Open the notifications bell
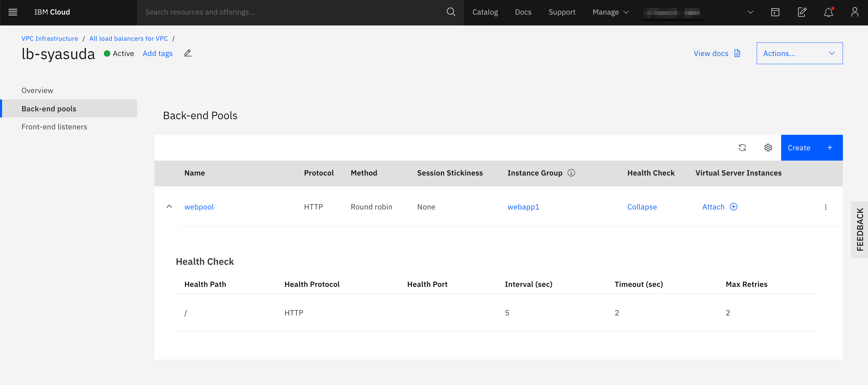868x385 pixels. pyautogui.click(x=828, y=12)
